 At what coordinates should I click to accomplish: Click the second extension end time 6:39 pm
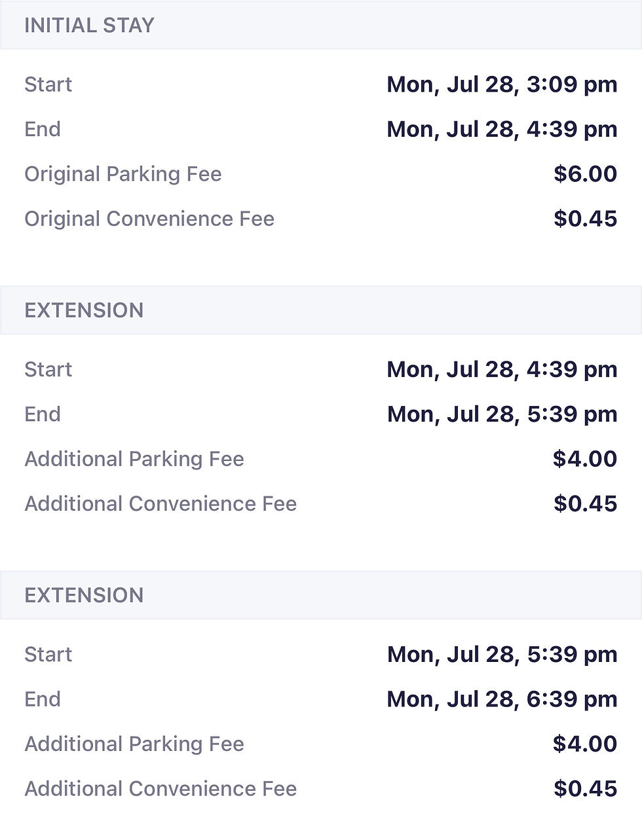pos(502,699)
